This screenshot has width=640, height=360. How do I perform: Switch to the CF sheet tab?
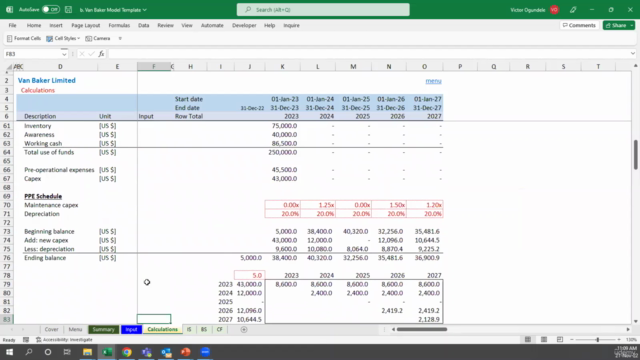(x=220, y=329)
